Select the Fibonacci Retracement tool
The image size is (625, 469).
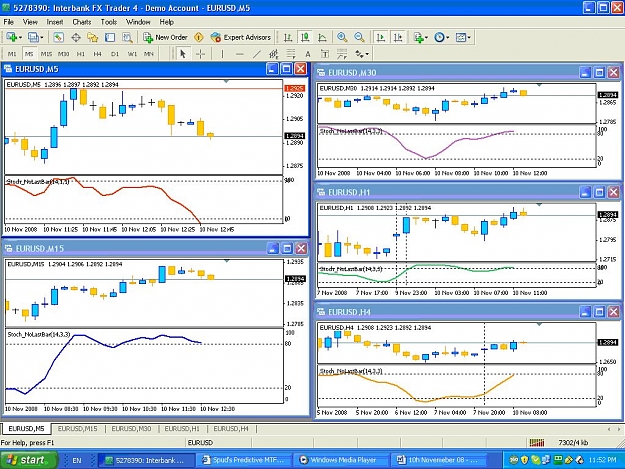pos(291,54)
